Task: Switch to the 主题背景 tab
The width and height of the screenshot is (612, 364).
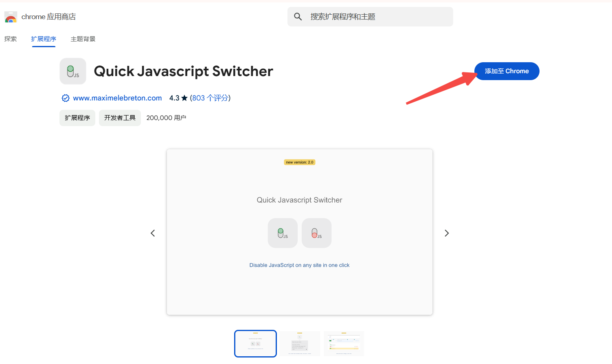Action: (83, 39)
